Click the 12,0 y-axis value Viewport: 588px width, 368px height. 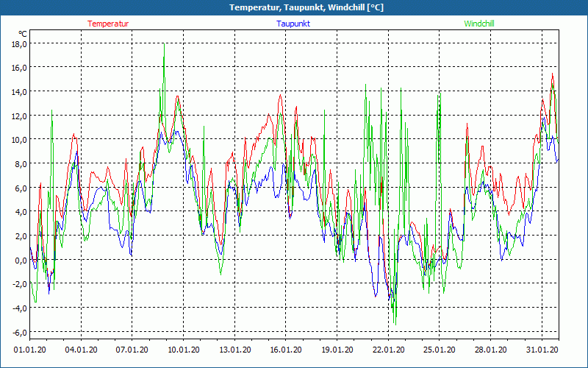(20, 116)
